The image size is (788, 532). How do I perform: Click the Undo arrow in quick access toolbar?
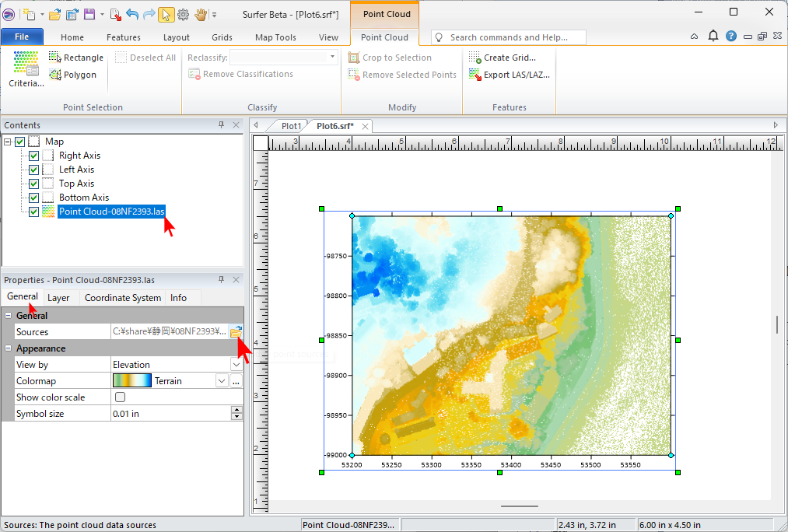pyautogui.click(x=131, y=14)
